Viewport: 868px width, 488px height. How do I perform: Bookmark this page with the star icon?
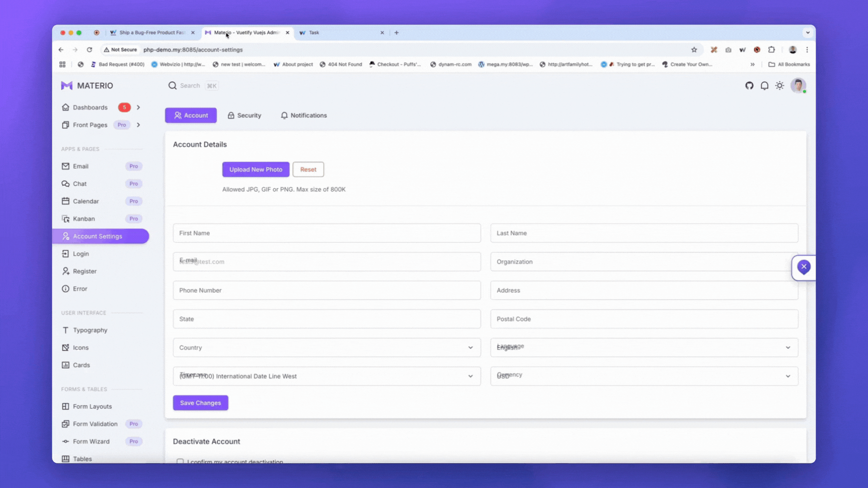(694, 50)
